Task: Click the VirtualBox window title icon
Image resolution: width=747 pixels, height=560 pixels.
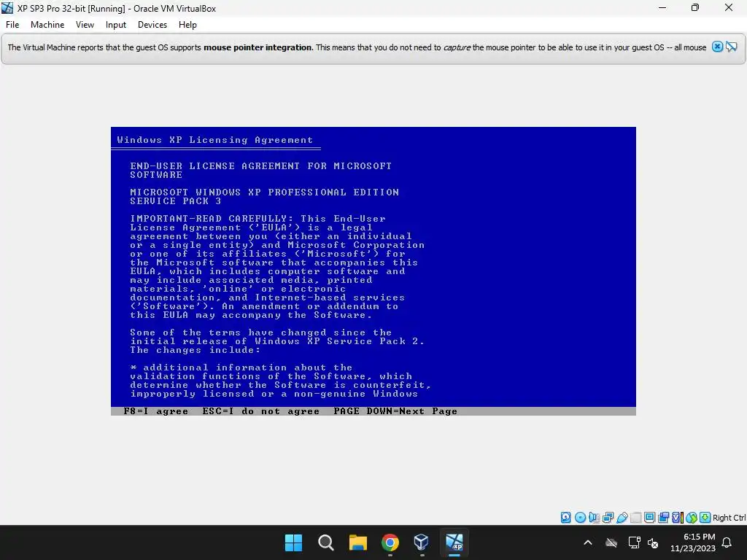Action: click(x=7, y=8)
